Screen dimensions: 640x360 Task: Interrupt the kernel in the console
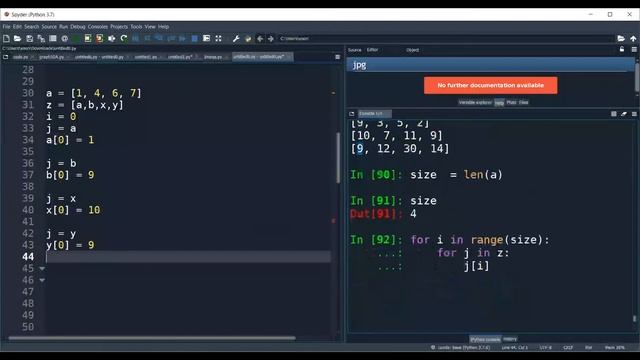613,114
